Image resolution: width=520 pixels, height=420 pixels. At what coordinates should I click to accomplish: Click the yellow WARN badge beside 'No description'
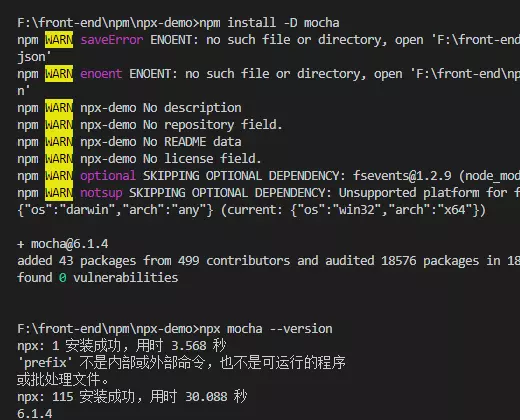[x=59, y=108]
